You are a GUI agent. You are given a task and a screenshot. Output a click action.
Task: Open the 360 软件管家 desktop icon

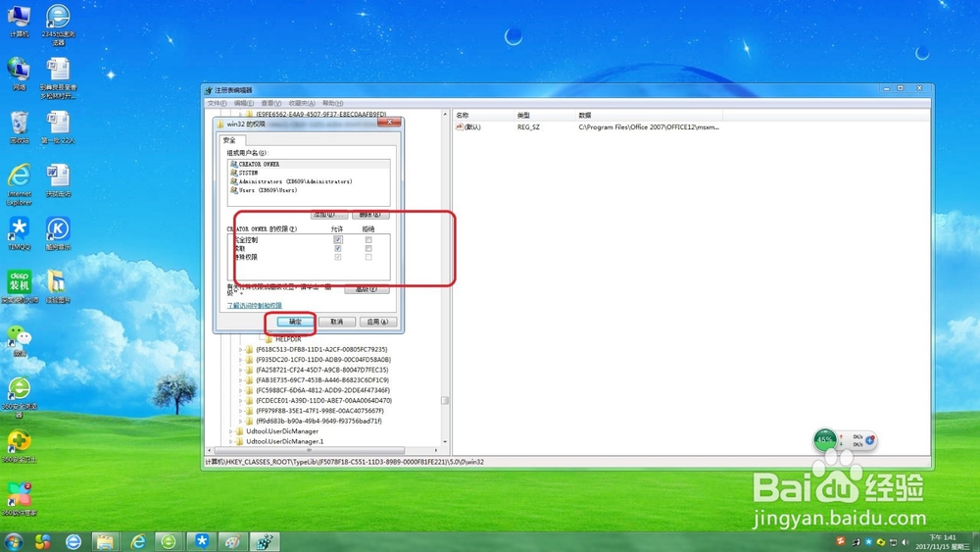click(x=19, y=499)
